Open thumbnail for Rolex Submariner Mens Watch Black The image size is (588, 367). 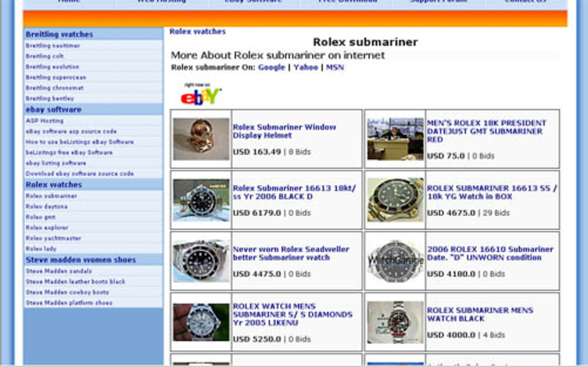click(395, 322)
